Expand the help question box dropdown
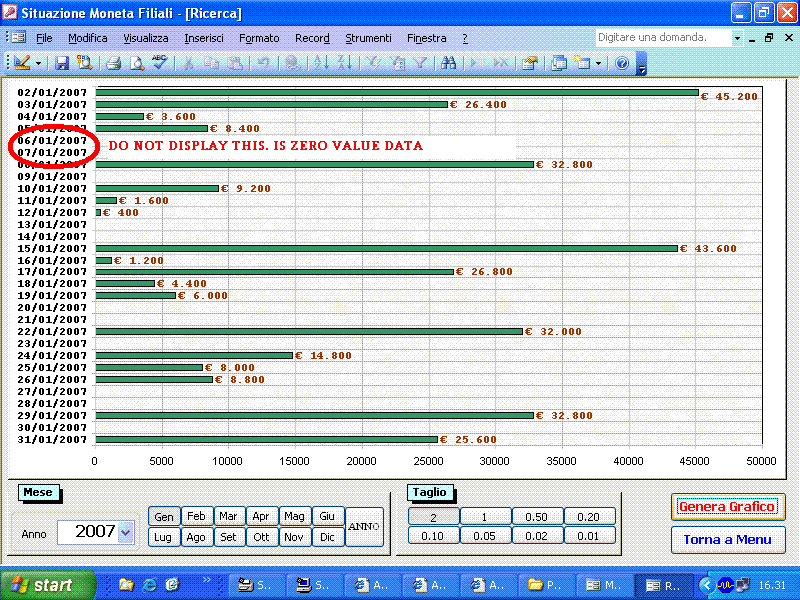The width and height of the screenshot is (800, 600). pyautogui.click(x=737, y=38)
